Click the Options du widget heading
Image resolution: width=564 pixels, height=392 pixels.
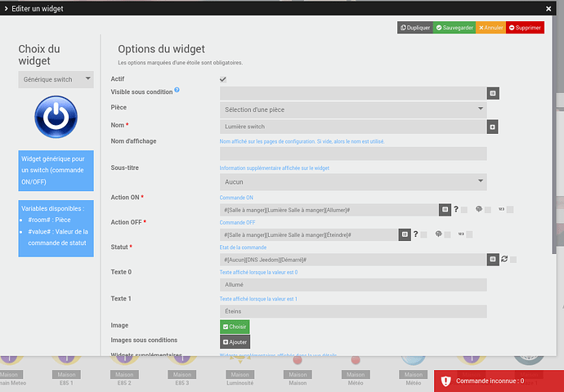[162, 49]
